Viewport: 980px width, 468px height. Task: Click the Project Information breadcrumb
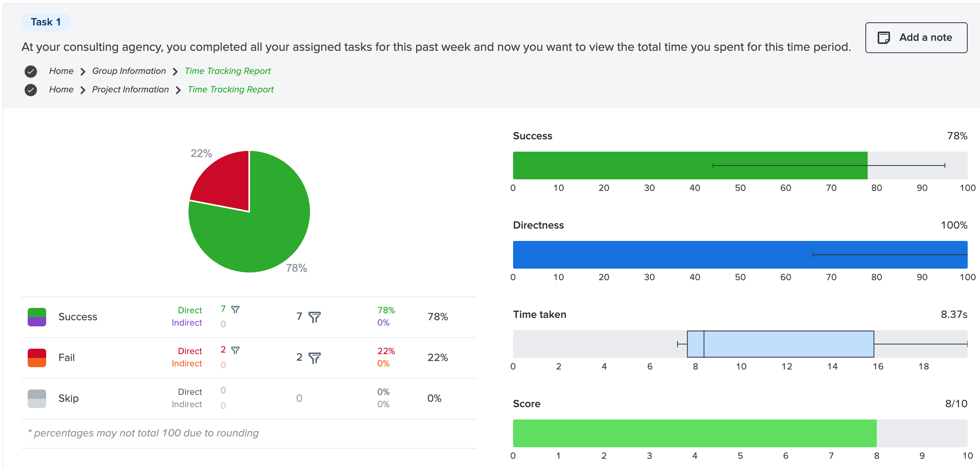click(x=130, y=90)
